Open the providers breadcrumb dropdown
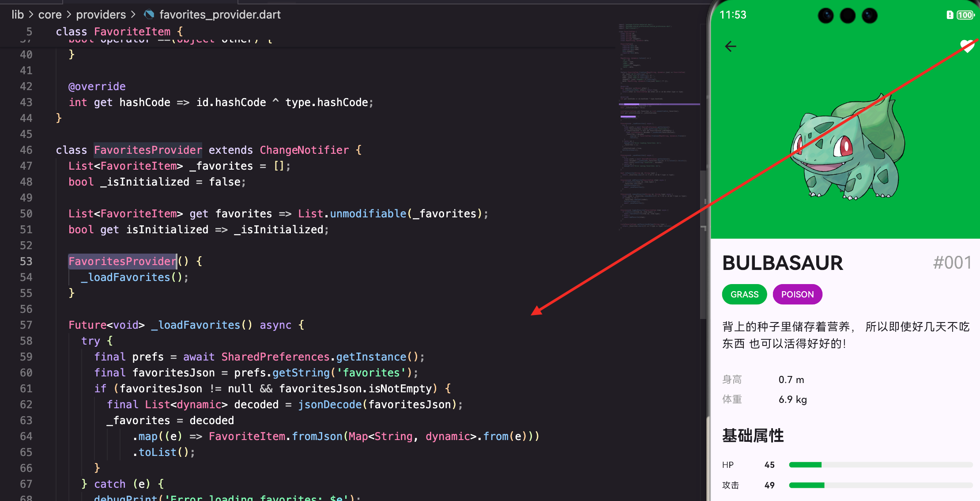The image size is (980, 501). tap(101, 15)
